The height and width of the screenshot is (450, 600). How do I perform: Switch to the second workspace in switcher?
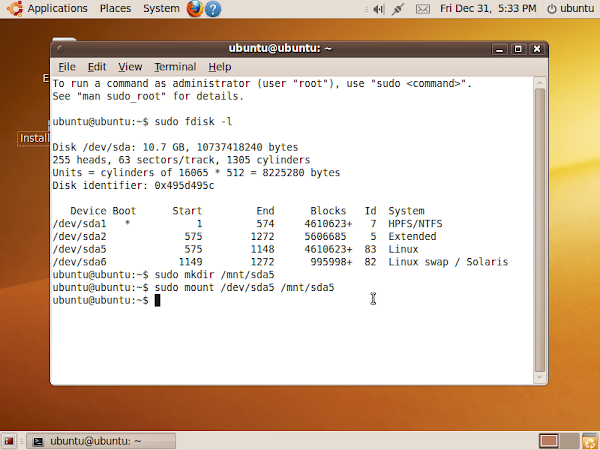pyautogui.click(x=569, y=441)
